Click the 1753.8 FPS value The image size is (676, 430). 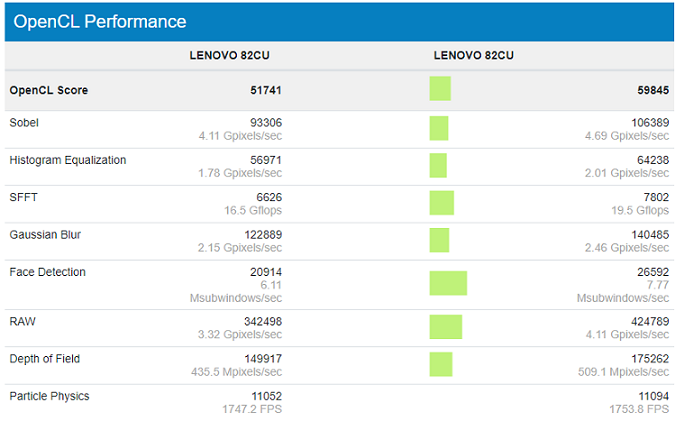pyautogui.click(x=639, y=409)
